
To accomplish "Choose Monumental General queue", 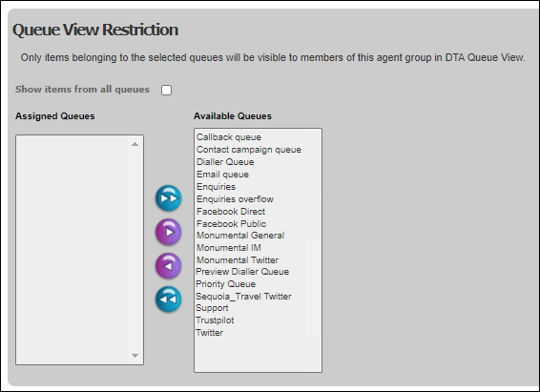I will 240,236.
